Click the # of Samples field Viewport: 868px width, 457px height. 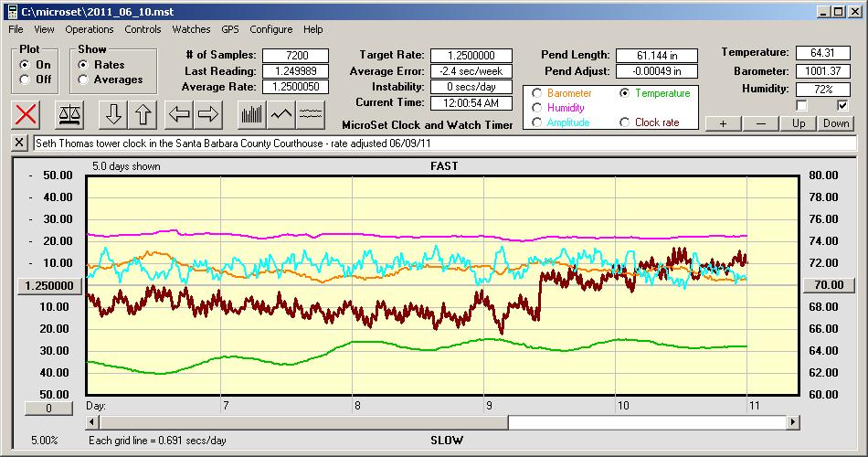click(296, 56)
